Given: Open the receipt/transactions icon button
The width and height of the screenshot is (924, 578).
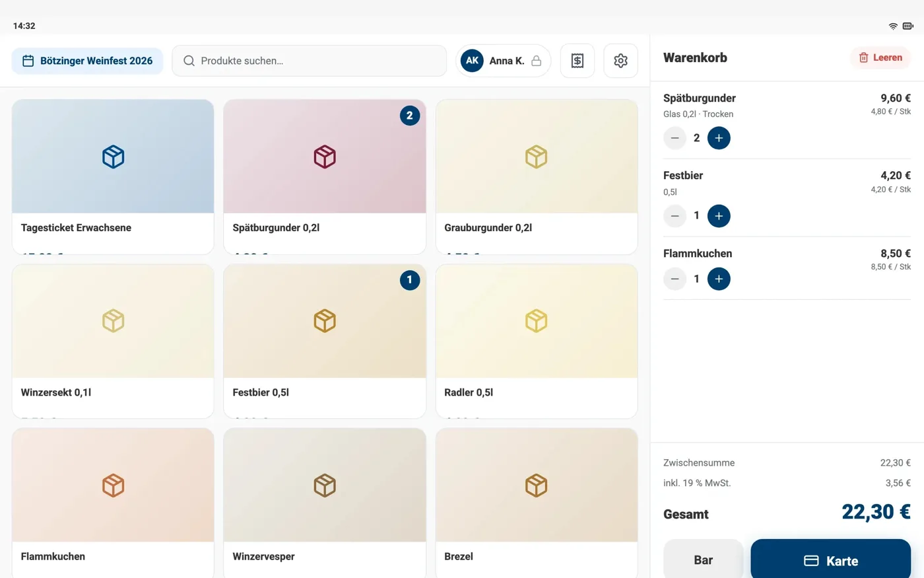Looking at the screenshot, I should [577, 61].
